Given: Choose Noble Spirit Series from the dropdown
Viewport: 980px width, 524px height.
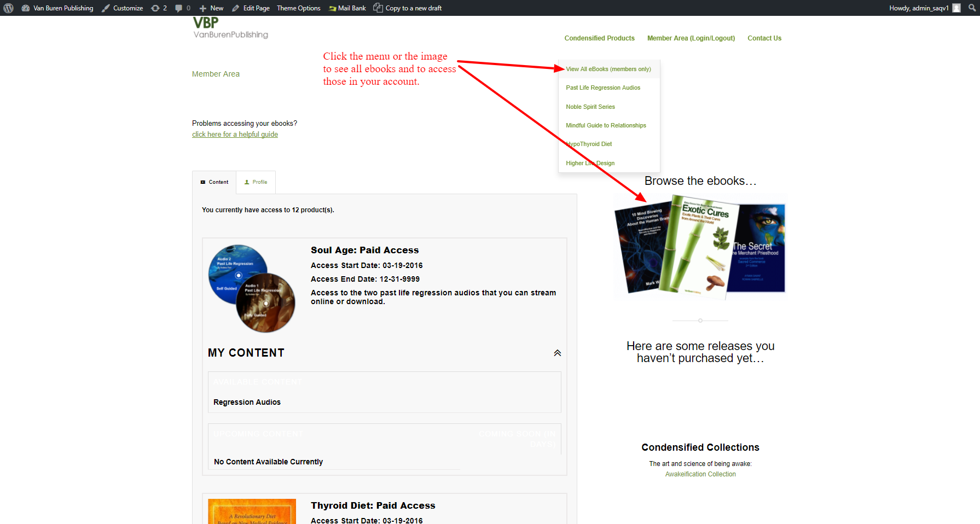Looking at the screenshot, I should coord(590,107).
